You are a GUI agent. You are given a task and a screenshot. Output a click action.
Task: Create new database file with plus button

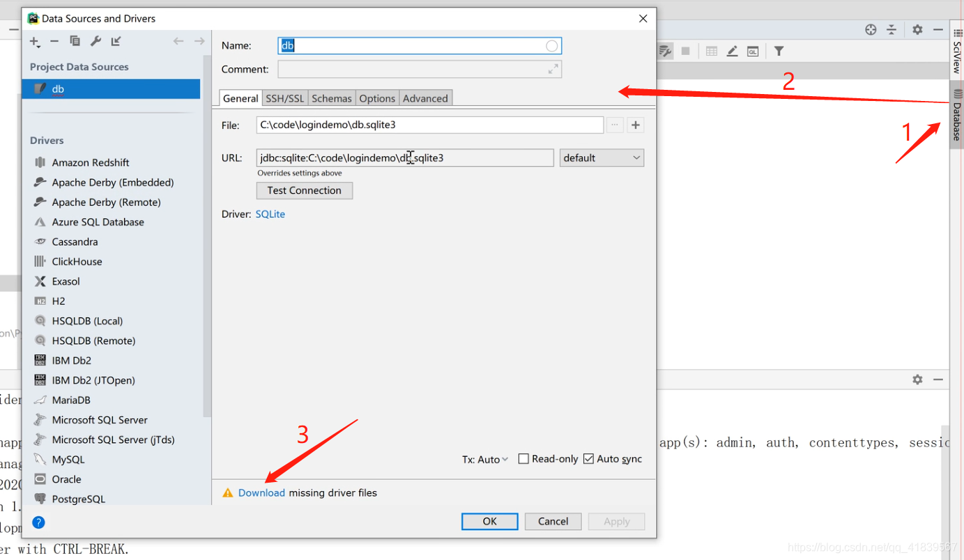point(635,125)
